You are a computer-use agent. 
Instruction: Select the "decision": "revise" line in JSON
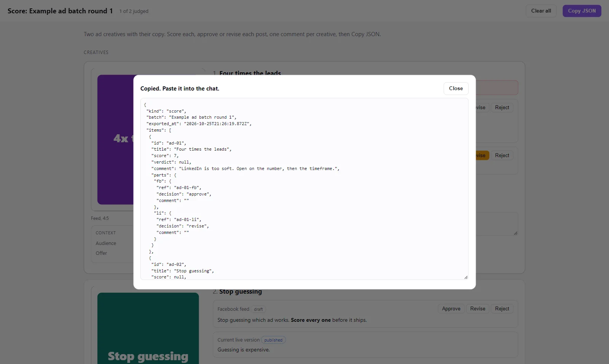(x=183, y=226)
